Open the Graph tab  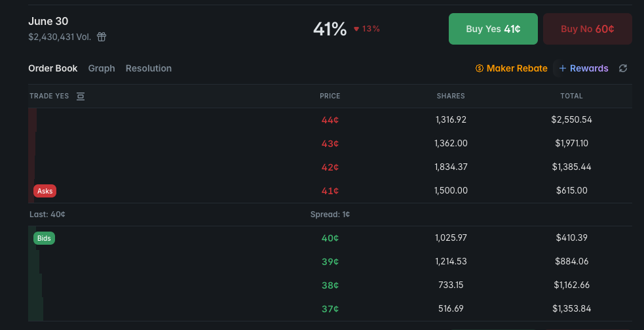(x=102, y=68)
